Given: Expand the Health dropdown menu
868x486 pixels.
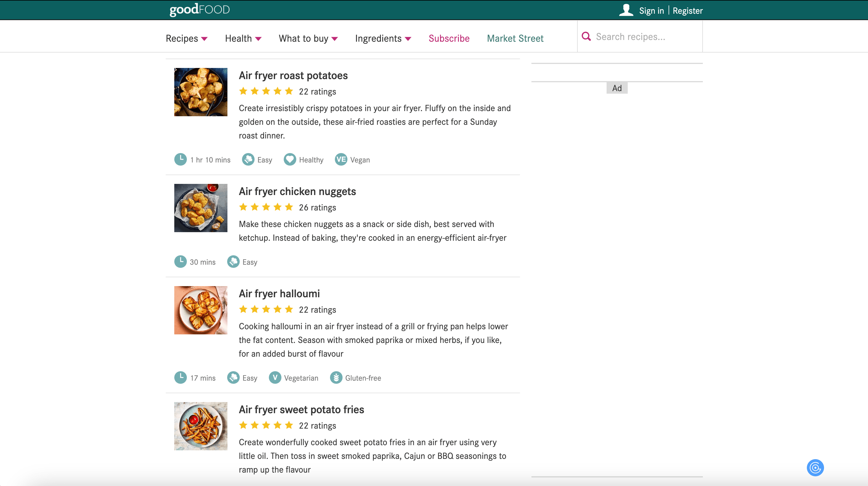Looking at the screenshot, I should click(243, 38).
